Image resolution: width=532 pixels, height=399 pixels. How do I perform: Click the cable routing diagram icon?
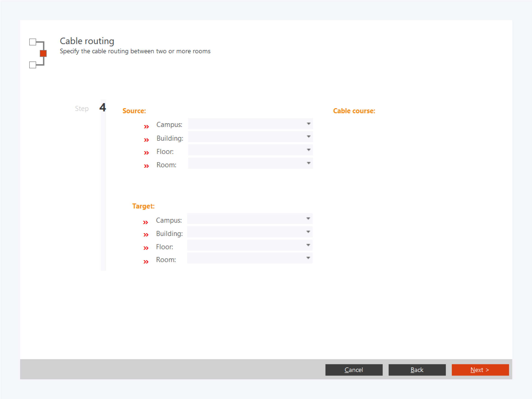coord(38,53)
